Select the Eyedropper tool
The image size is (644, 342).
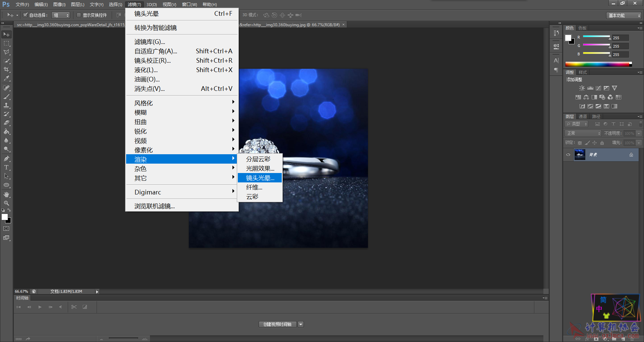click(6, 78)
